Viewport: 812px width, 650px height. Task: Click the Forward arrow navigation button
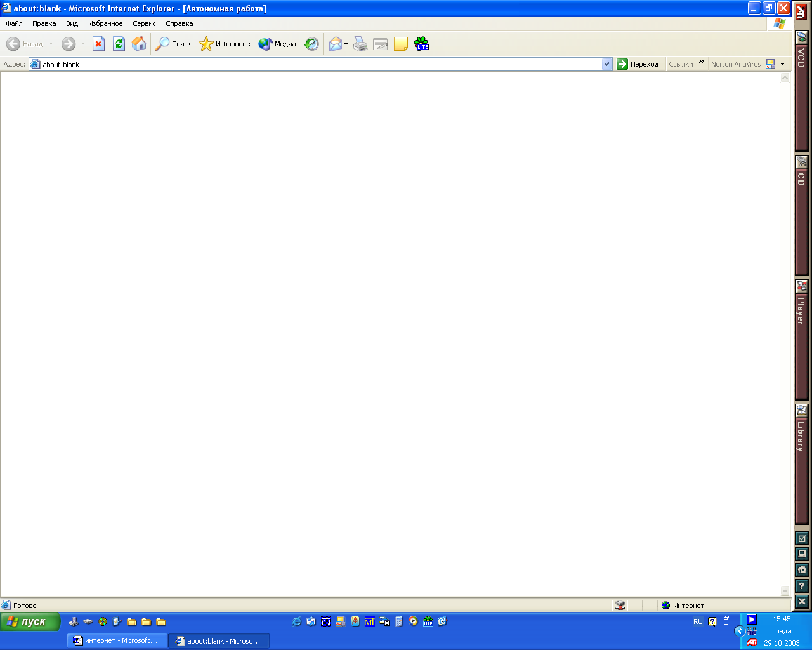pos(69,44)
